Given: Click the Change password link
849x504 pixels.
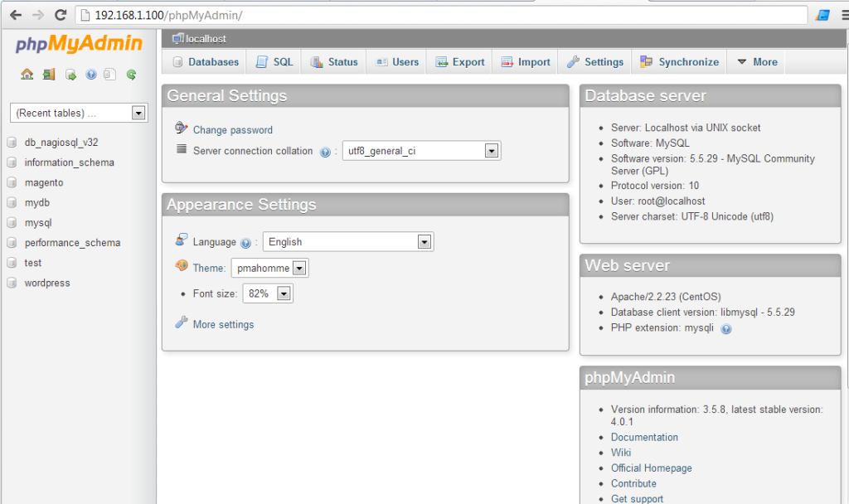Looking at the screenshot, I should 232,130.
